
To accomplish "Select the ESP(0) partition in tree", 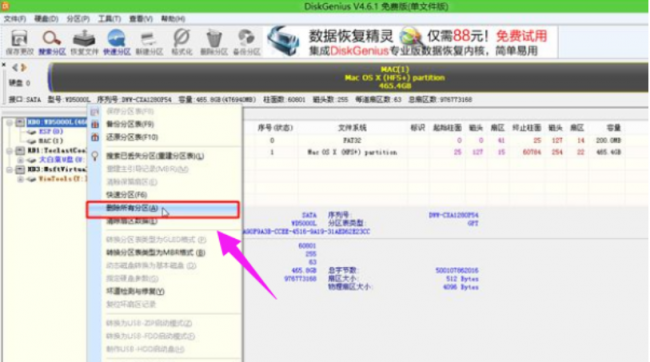I will [51, 131].
